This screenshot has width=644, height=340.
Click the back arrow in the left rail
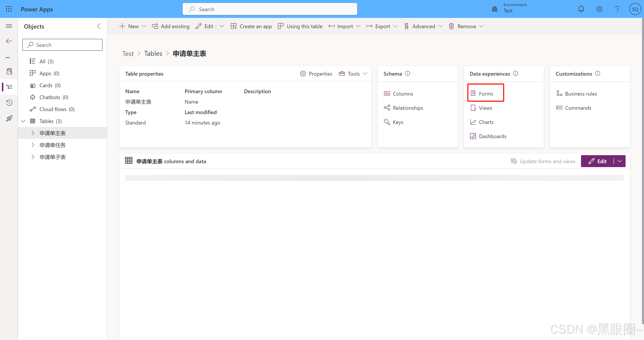coord(9,41)
